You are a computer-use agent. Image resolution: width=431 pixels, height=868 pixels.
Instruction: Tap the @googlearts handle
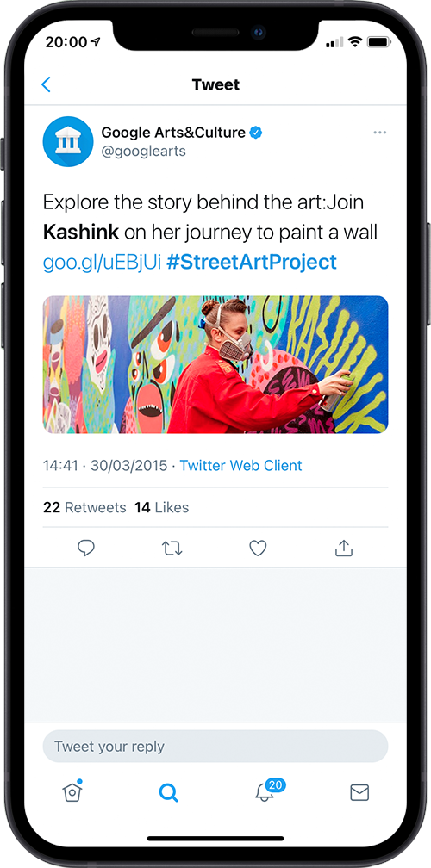pyautogui.click(x=143, y=152)
